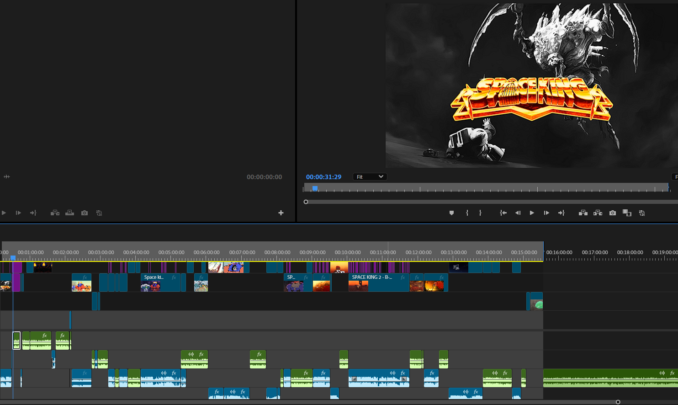Image resolution: width=678 pixels, height=405 pixels.
Task: Open the Fit zoom level dropdown
Action: point(368,177)
